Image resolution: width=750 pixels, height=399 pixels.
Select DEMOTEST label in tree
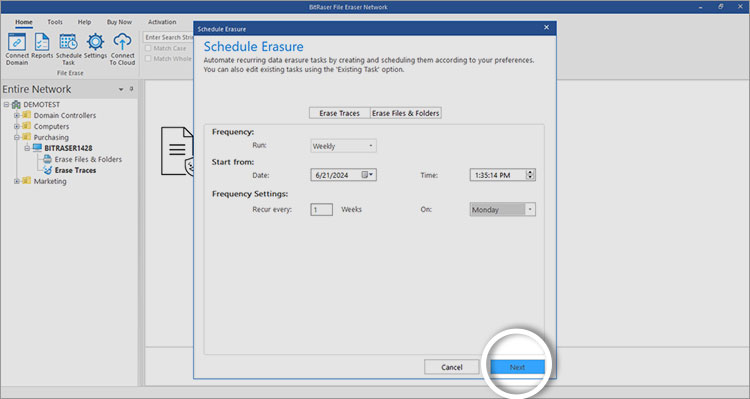(42, 104)
